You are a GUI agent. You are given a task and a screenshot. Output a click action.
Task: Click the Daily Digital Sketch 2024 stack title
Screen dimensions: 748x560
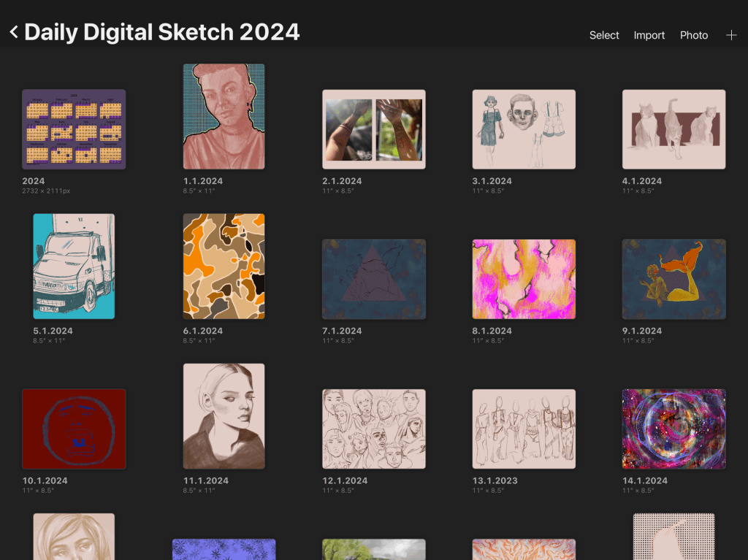[x=162, y=32]
